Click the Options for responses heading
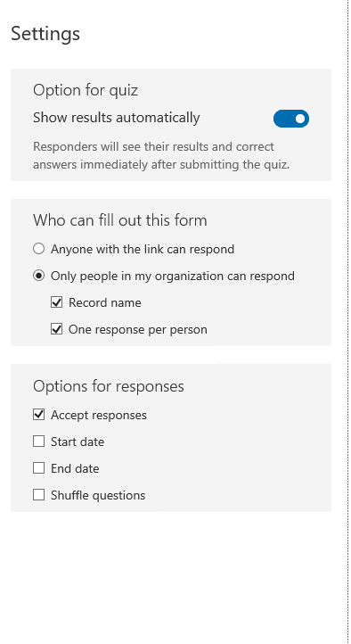Viewport: 351px width, 644px height. coord(109,386)
